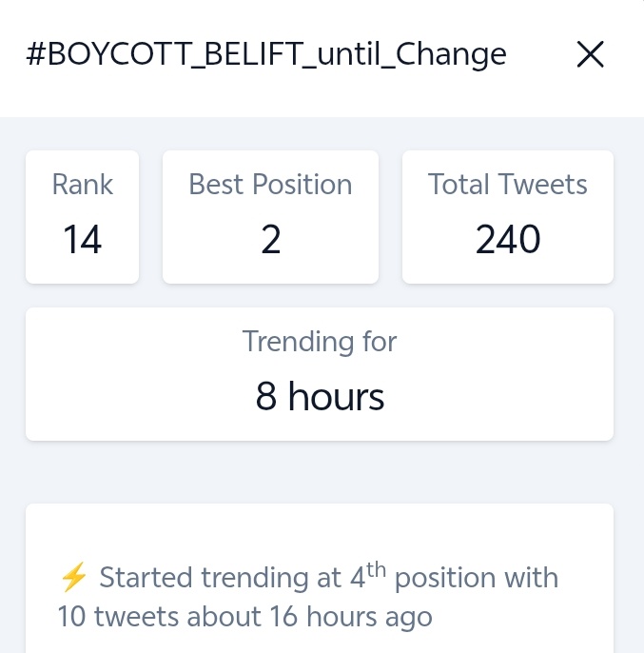This screenshot has width=644, height=653.
Task: Click the lightning bolt icon
Action: click(73, 577)
